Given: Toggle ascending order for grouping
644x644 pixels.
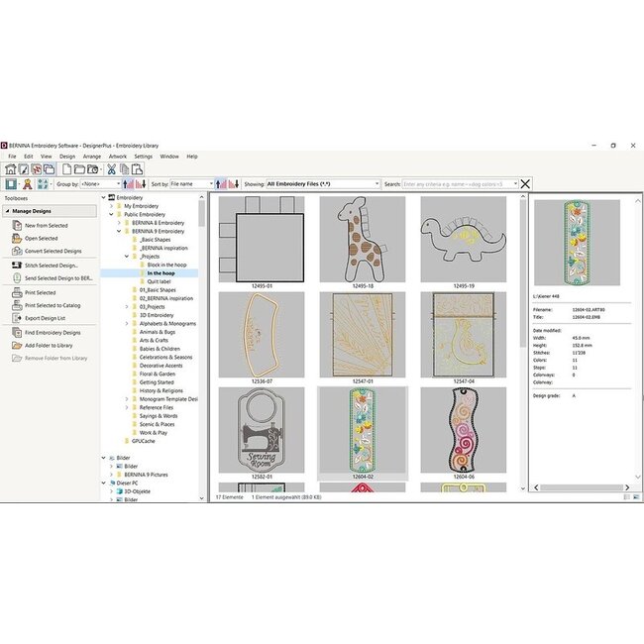Looking at the screenshot, I should click(129, 184).
